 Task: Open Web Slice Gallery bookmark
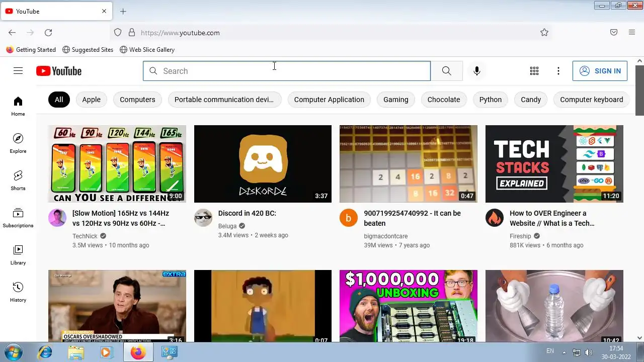click(147, 50)
